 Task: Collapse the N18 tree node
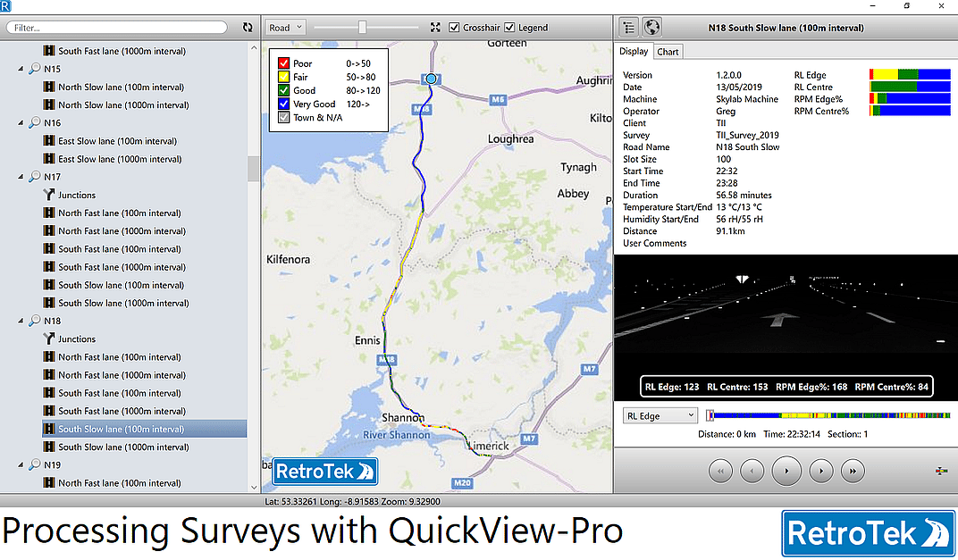coord(21,322)
